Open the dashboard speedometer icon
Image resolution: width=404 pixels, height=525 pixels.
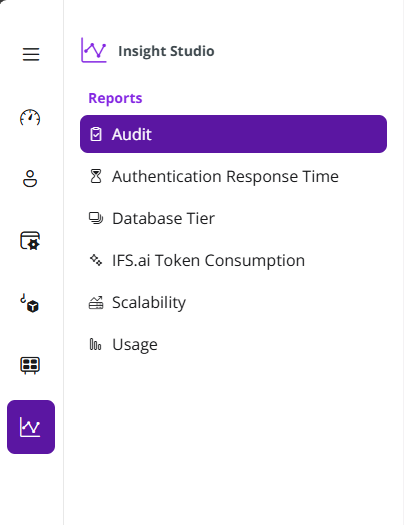[x=30, y=118]
